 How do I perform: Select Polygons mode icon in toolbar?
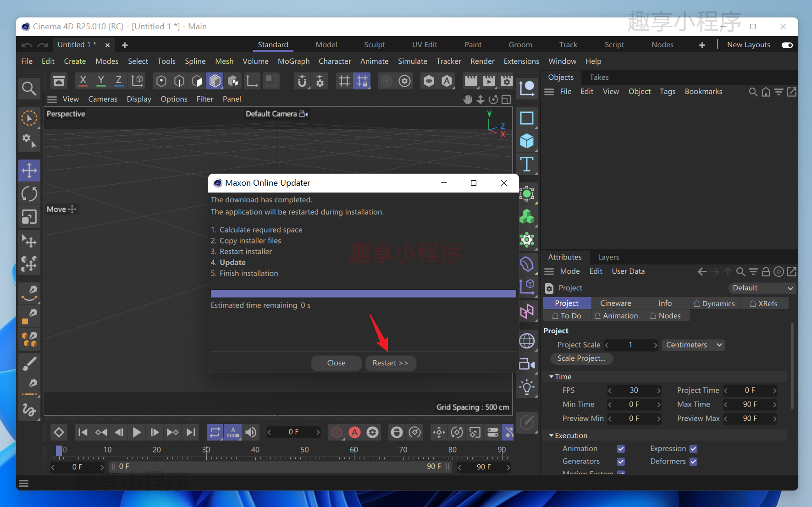pyautogui.click(x=215, y=81)
